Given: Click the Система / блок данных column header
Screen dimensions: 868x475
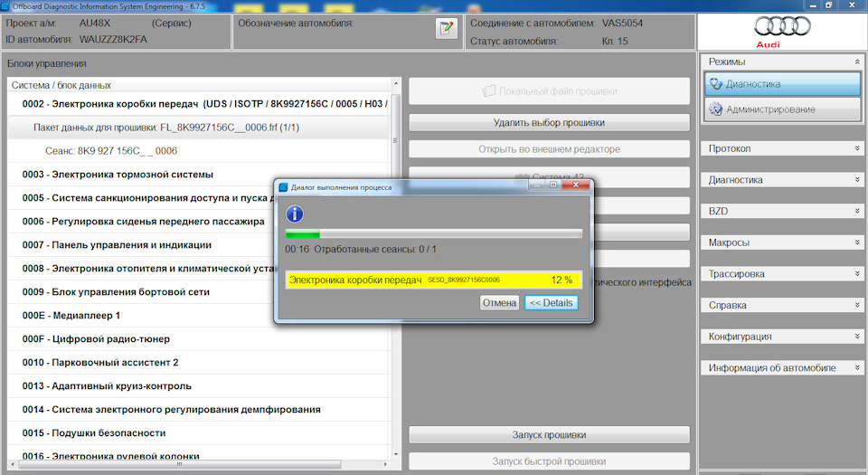Looking at the screenshot, I should pos(199,85).
